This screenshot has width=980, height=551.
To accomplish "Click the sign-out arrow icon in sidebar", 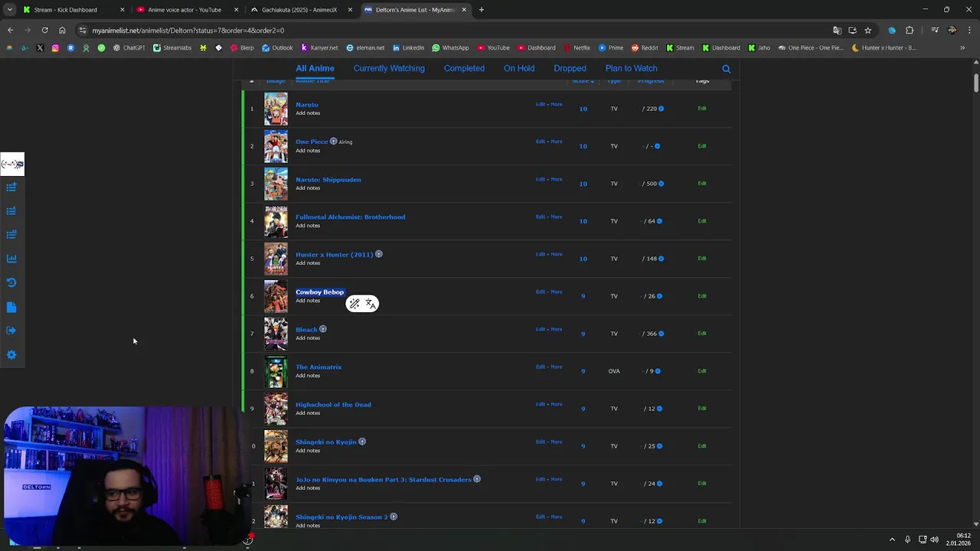I will click(11, 331).
